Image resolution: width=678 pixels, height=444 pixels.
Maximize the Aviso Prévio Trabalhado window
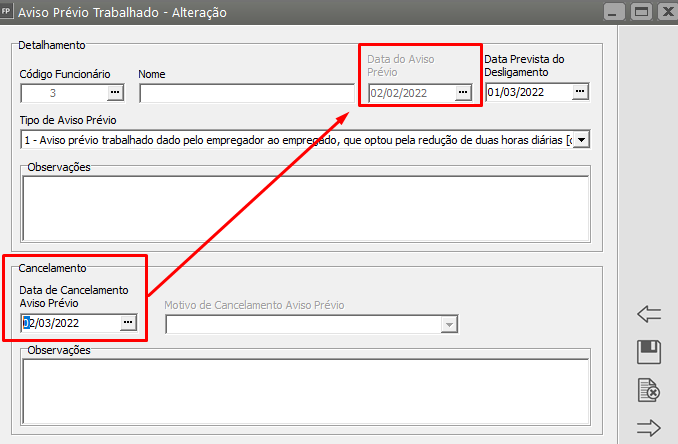[x=641, y=12]
